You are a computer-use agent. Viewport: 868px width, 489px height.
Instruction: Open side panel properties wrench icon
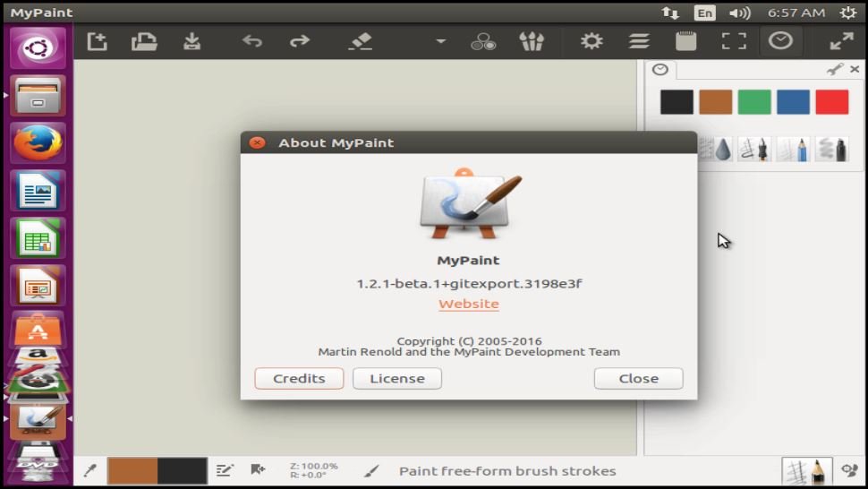pos(834,69)
